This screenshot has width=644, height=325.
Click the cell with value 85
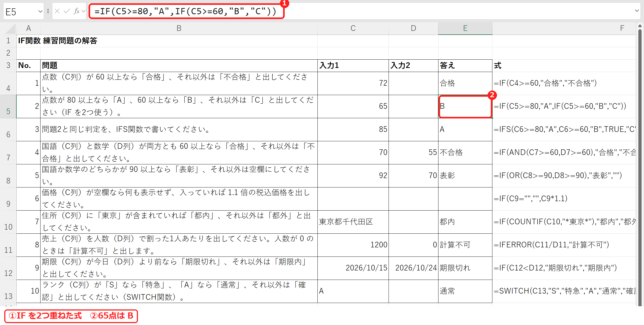click(x=353, y=129)
